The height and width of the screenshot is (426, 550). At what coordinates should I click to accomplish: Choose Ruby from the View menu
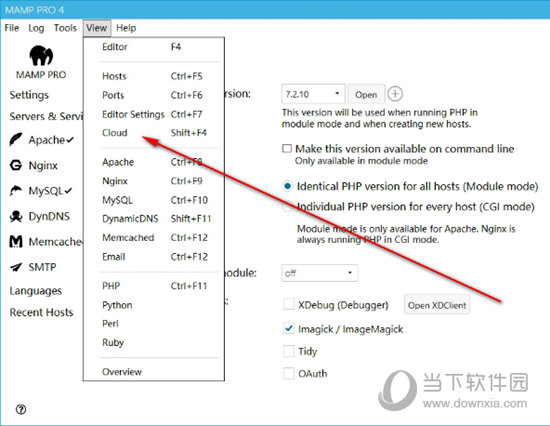154,342
